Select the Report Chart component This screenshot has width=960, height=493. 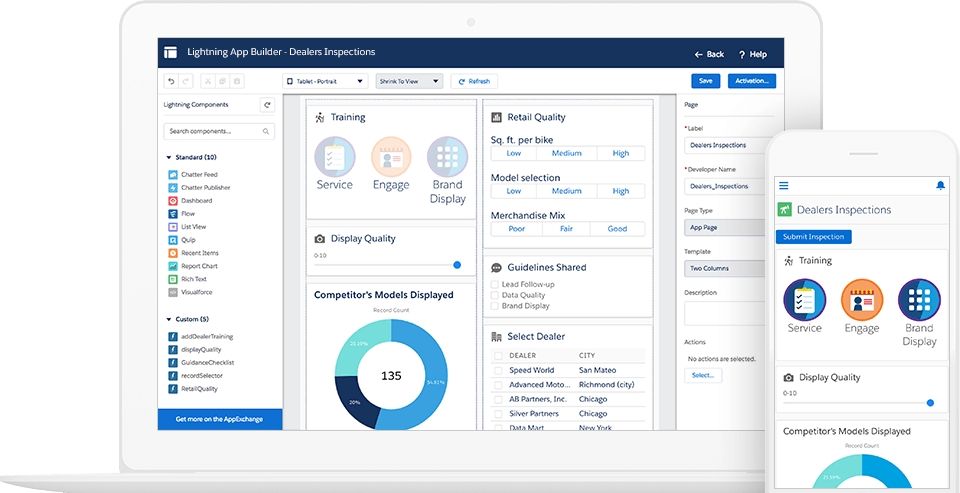[x=193, y=266]
